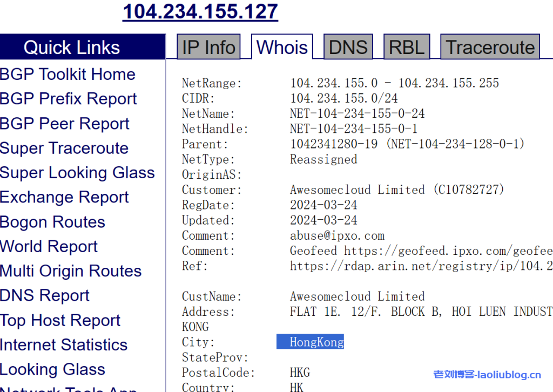Switch to the DNS tab

coord(348,48)
